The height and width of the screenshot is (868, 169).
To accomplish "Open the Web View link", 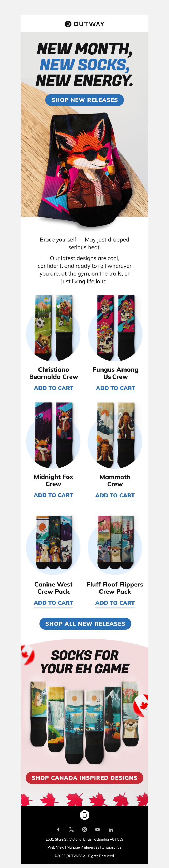I will [56, 847].
